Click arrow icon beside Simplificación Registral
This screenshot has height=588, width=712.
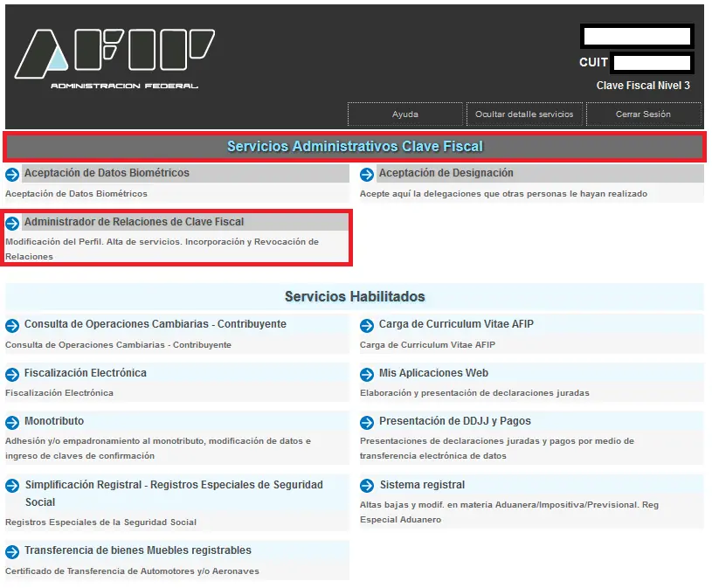coord(12,486)
